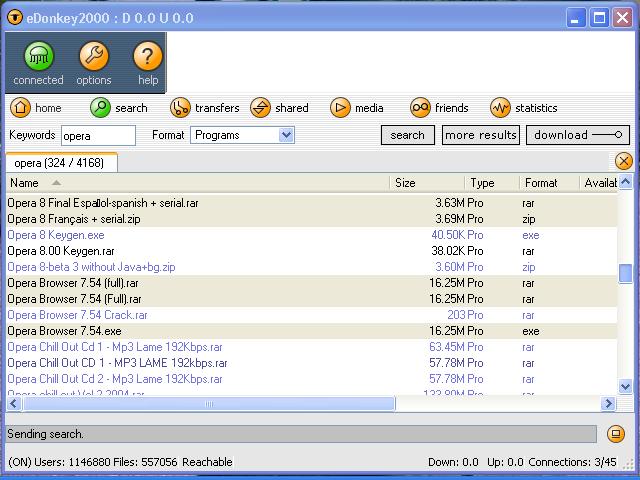Click the Keywords input field with opera

point(98,136)
